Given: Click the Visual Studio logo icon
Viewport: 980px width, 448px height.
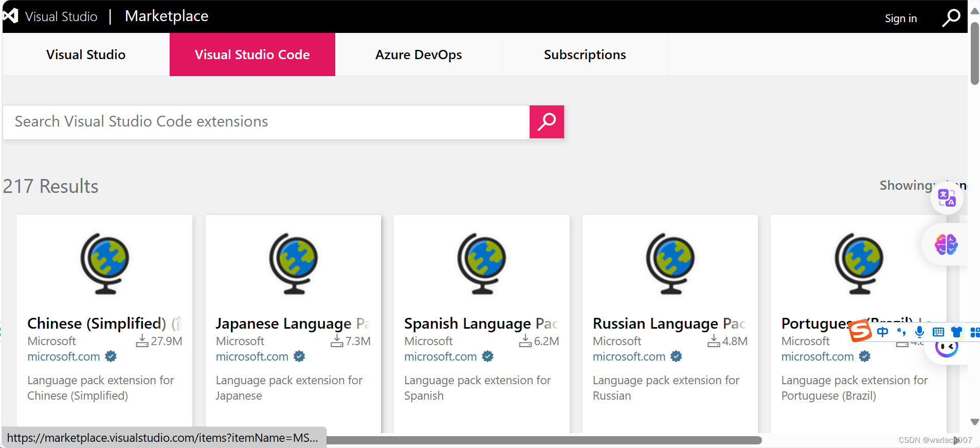Looking at the screenshot, I should pos(10,16).
